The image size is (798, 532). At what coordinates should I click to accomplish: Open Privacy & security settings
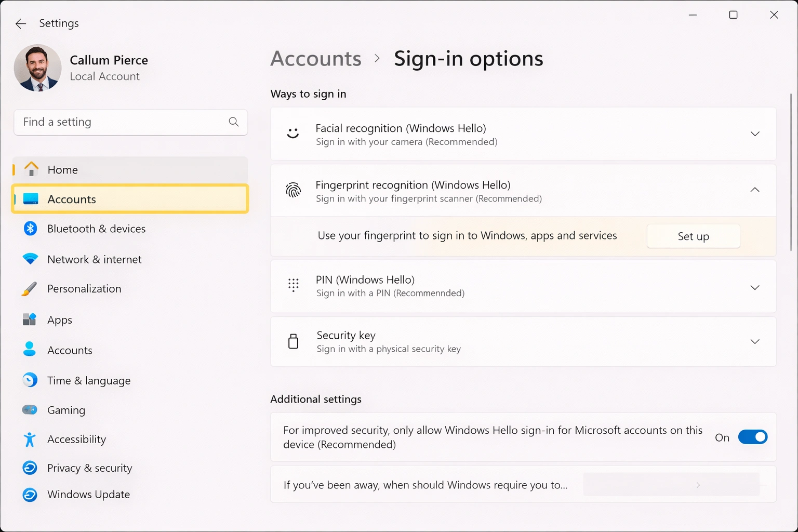89,468
